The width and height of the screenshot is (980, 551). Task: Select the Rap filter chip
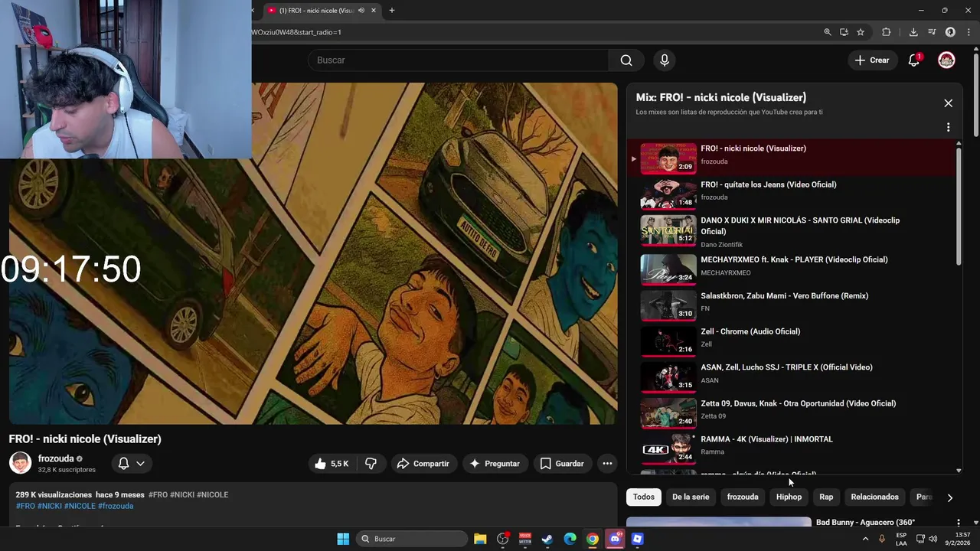click(826, 497)
